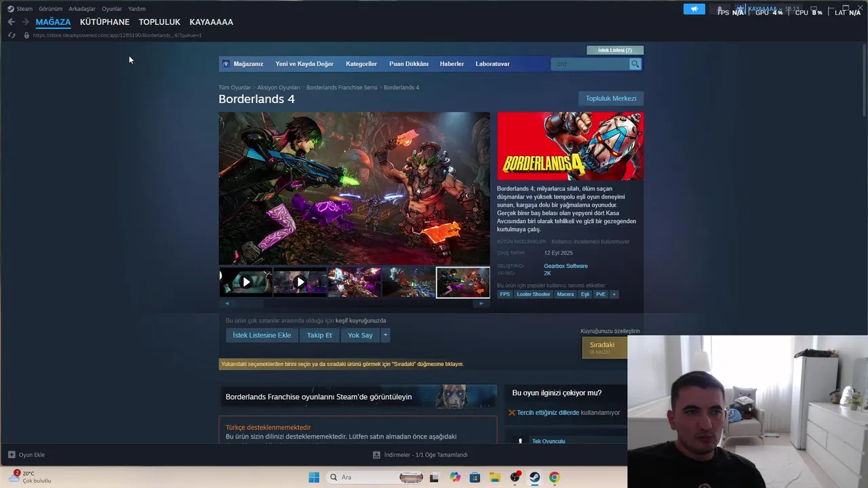Viewport: 868px width, 488px height.
Task: Expand the Yok Say dropdown arrow
Action: click(x=385, y=335)
